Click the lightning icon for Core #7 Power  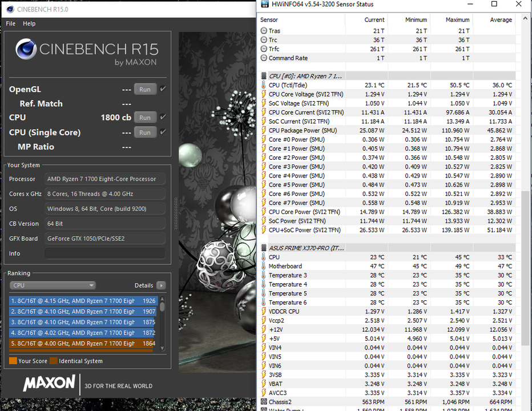tap(264, 203)
